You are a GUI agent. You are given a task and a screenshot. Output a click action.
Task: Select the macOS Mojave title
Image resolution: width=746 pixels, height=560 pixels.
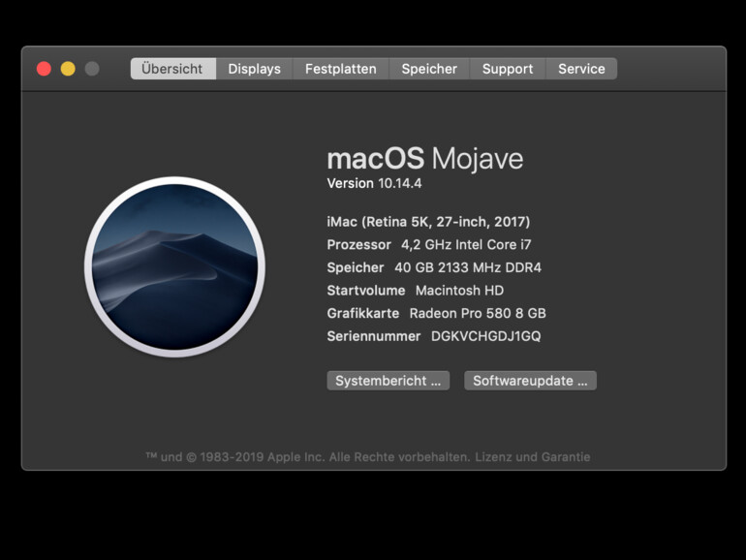(425, 159)
